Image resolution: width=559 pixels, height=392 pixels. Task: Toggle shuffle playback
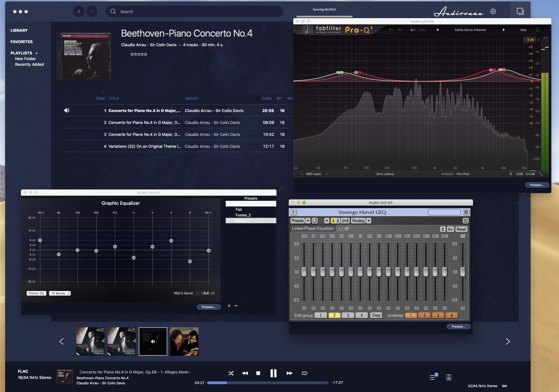231,373
